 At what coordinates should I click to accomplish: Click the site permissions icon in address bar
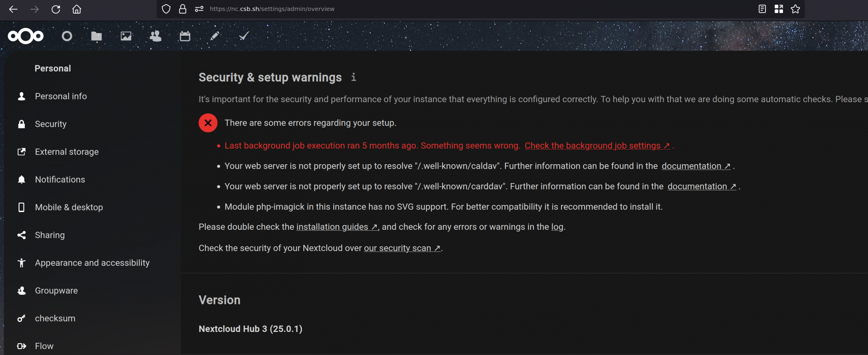click(x=199, y=9)
